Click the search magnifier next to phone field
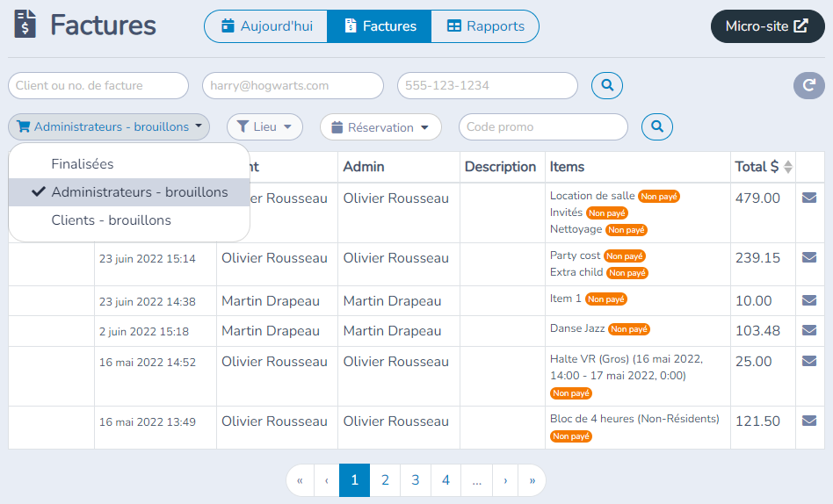Image resolution: width=833 pixels, height=504 pixels. tap(607, 85)
